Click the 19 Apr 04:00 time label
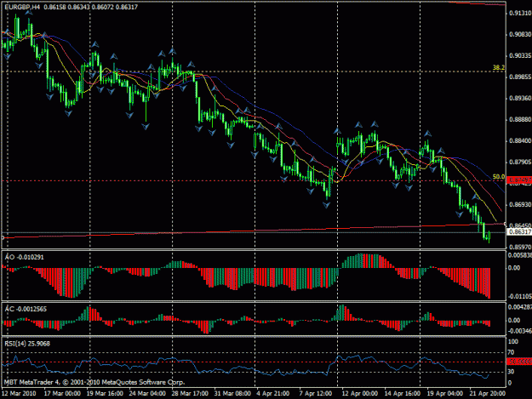 click(x=444, y=394)
